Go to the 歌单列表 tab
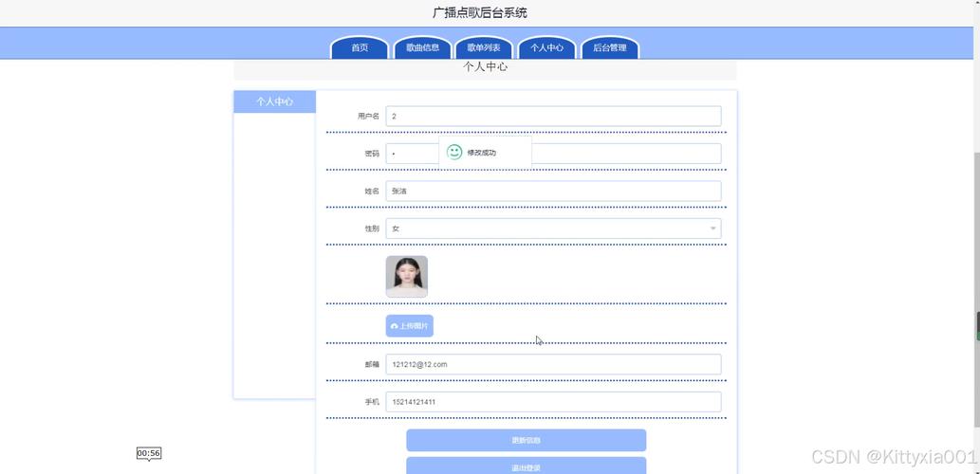 (484, 47)
